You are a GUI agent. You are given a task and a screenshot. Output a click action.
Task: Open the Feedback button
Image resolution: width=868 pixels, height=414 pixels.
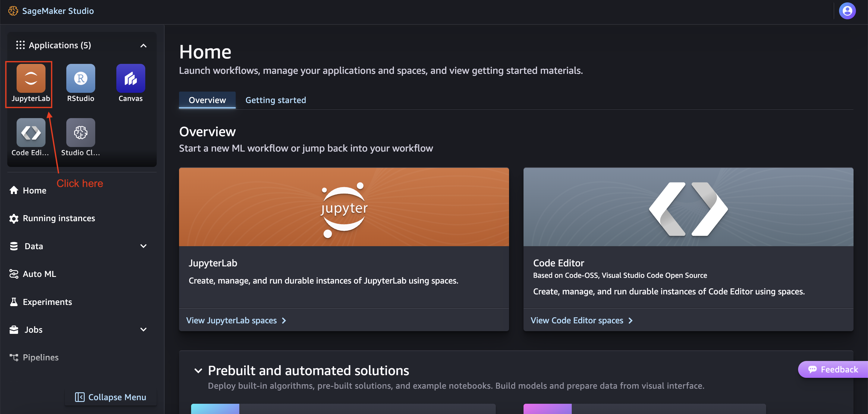coord(833,369)
